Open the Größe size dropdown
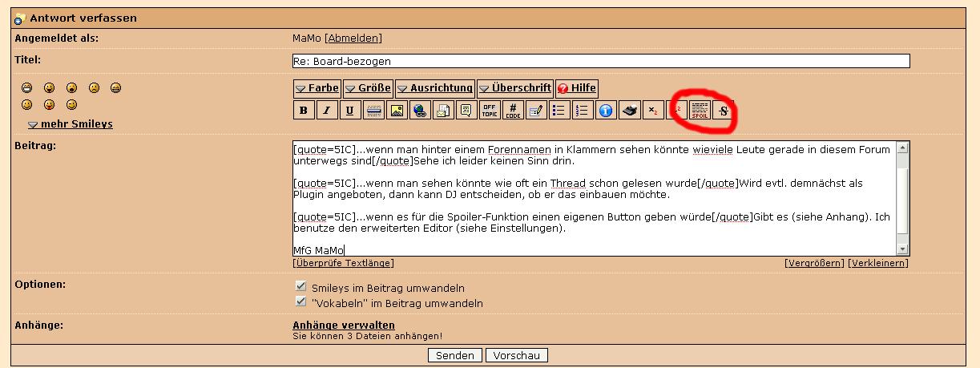This screenshot has height=368, width=980. tap(368, 88)
